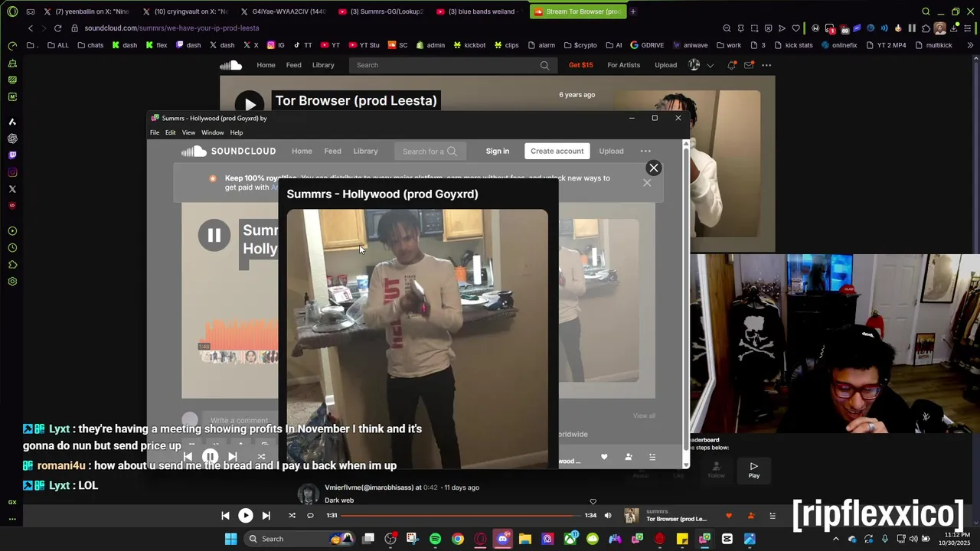This screenshot has width=980, height=551.
Task: Open SoundCloud messages envelope
Action: 749,65
